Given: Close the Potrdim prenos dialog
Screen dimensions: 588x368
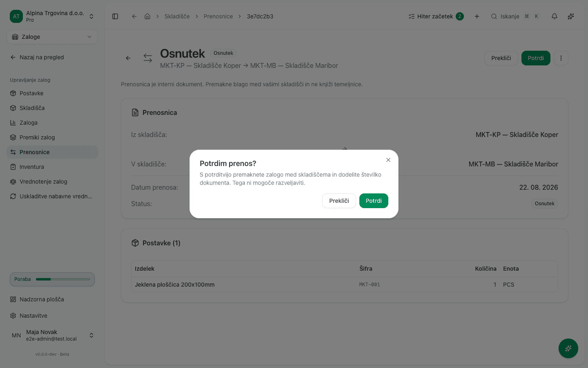Looking at the screenshot, I should click(388, 160).
